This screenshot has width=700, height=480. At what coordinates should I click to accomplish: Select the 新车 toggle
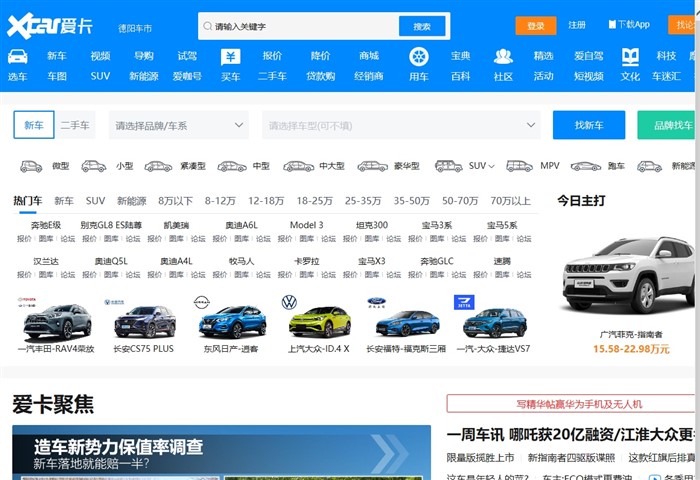point(34,125)
